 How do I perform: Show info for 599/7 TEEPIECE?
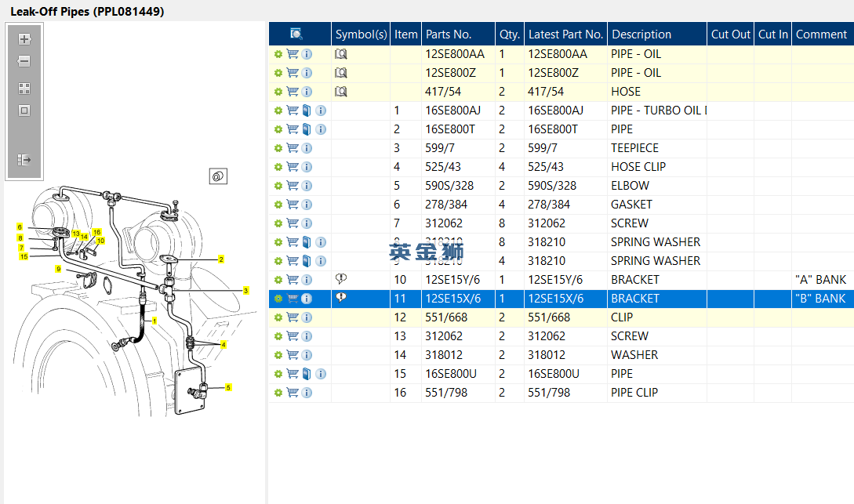[x=307, y=148]
